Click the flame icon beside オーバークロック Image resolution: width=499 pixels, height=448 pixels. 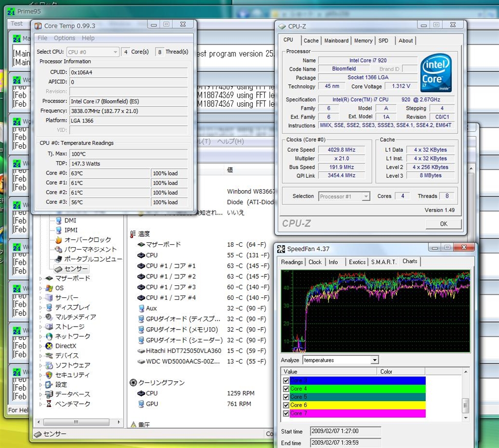pos(58,240)
